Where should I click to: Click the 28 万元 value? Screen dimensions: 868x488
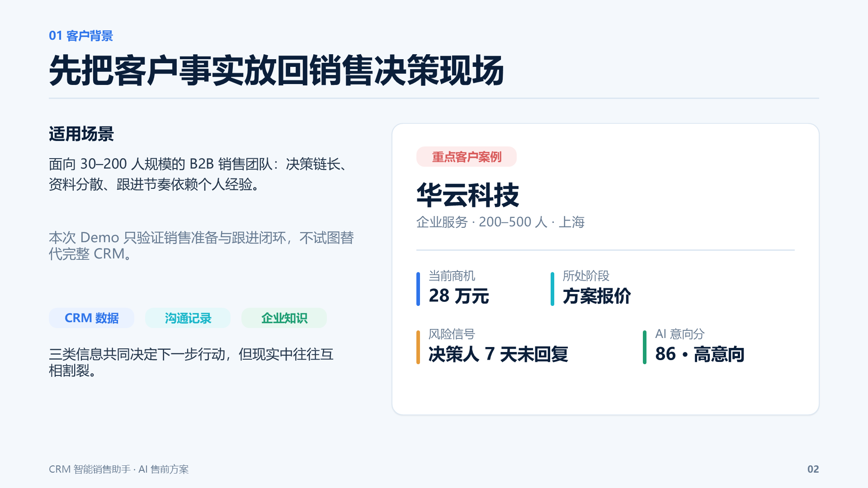pos(458,296)
